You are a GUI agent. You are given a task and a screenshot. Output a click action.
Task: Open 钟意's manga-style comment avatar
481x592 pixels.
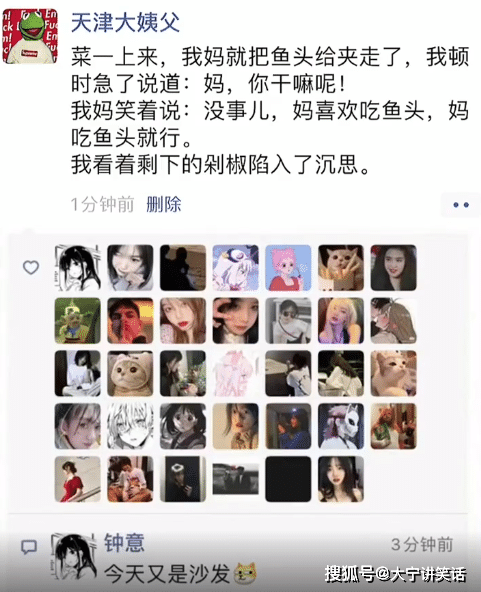[72, 556]
